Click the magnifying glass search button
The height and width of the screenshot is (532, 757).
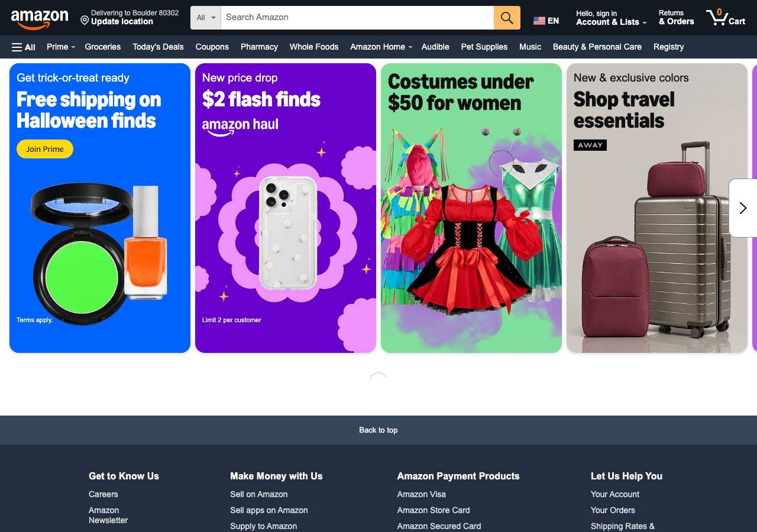507,18
